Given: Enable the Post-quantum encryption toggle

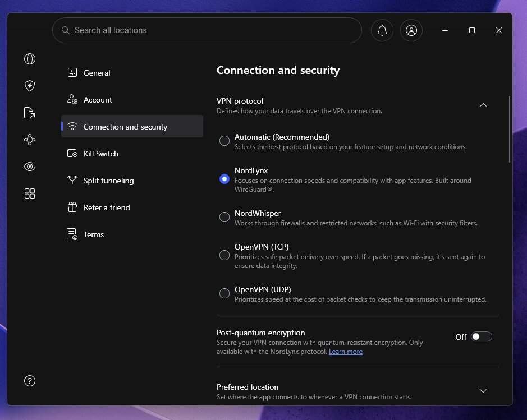Looking at the screenshot, I should 482,336.
